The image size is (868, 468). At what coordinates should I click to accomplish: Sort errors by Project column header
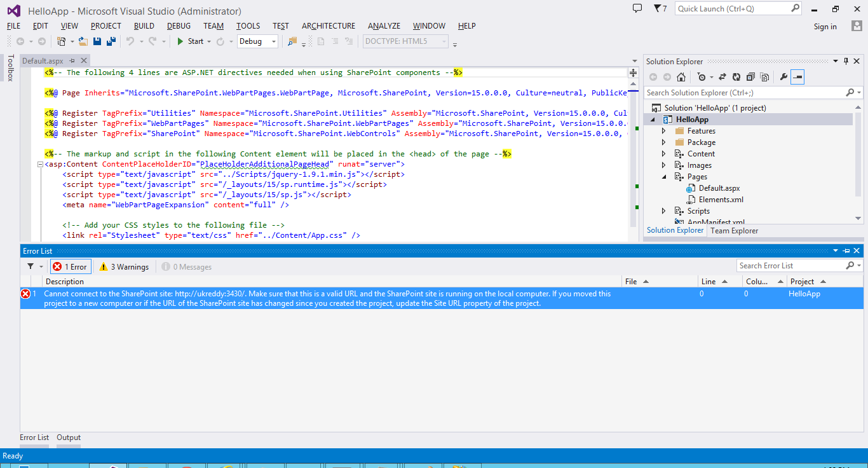(x=824, y=281)
